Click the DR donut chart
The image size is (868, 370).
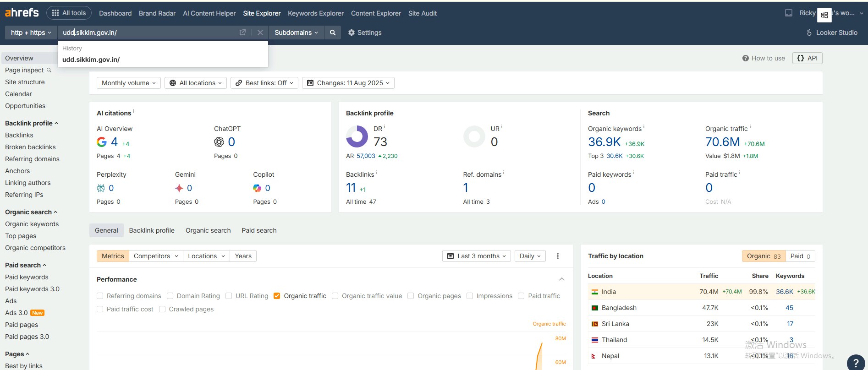[357, 136]
